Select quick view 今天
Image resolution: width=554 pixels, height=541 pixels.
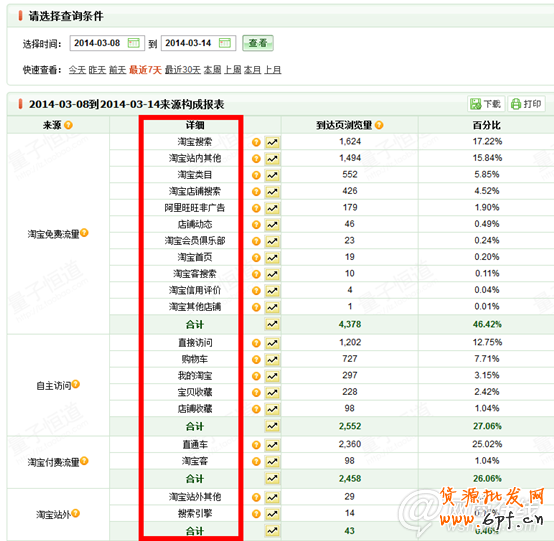[77, 70]
